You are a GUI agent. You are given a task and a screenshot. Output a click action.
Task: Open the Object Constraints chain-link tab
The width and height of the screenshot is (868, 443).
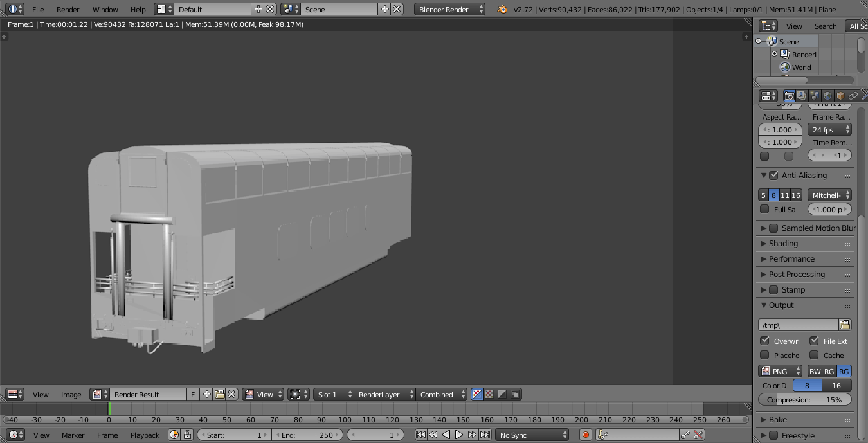853,96
